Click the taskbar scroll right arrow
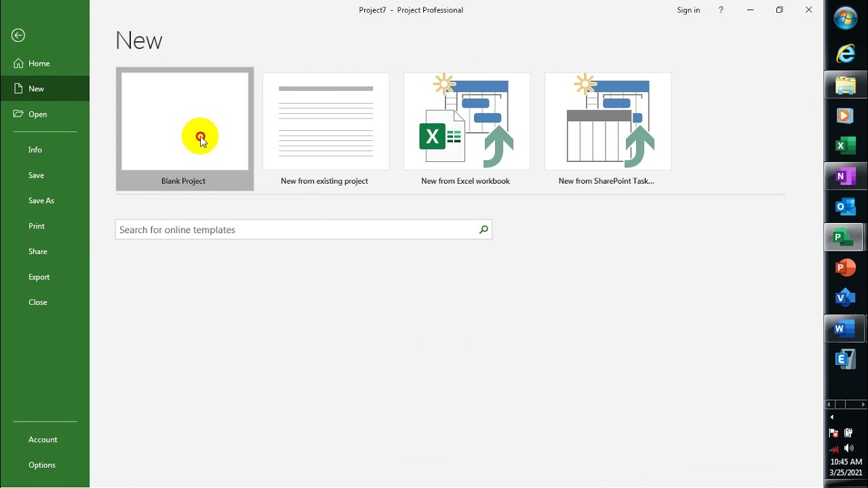Image resolution: width=868 pixels, height=488 pixels. pos(863,405)
